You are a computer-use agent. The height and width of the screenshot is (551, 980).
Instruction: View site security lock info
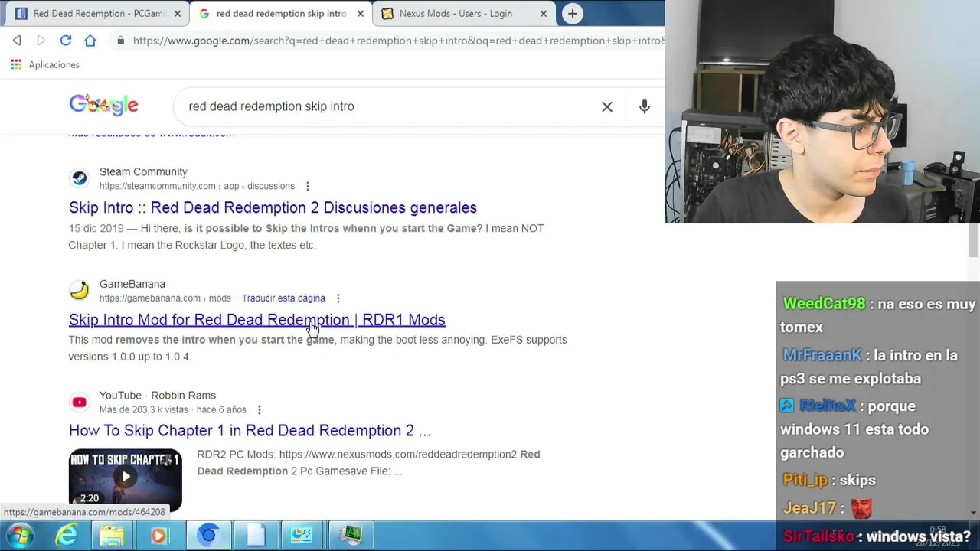120,41
